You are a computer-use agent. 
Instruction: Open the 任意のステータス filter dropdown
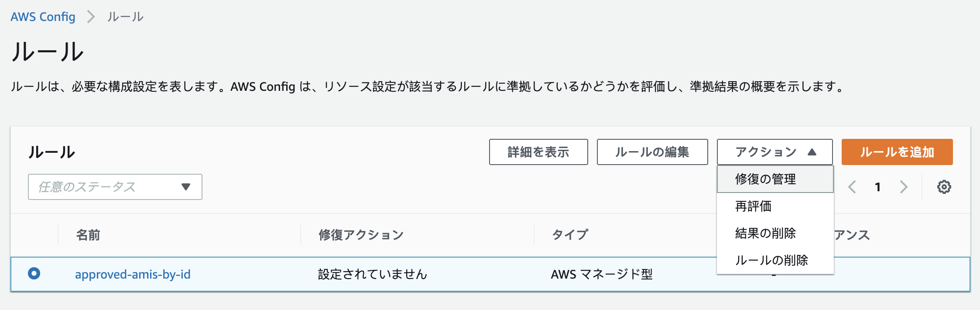(115, 187)
